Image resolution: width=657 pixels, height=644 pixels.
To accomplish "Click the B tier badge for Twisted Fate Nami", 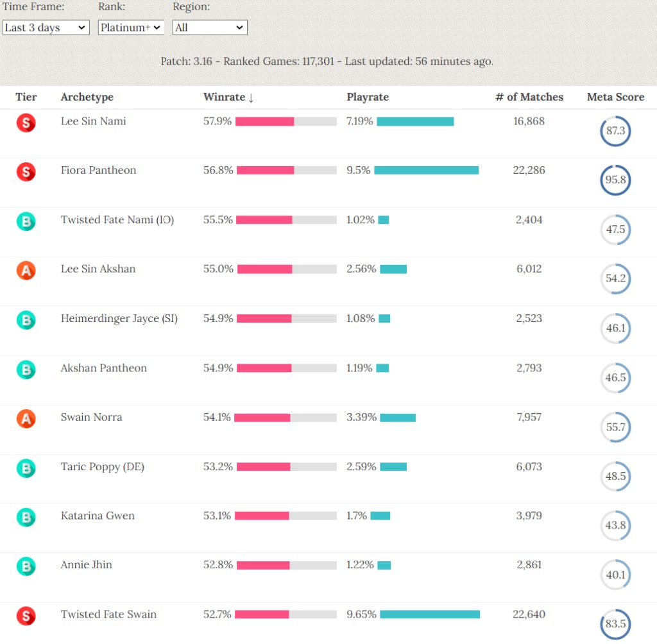I will pos(26,221).
